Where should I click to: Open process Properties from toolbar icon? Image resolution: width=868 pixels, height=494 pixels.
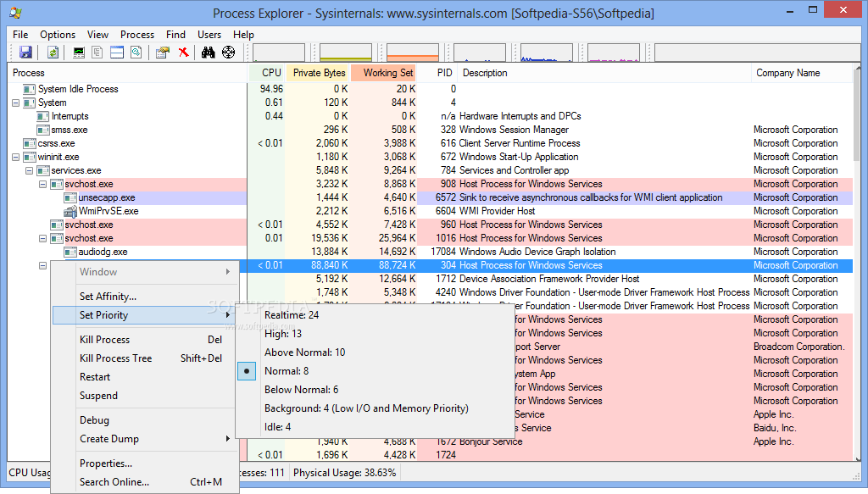pos(162,52)
